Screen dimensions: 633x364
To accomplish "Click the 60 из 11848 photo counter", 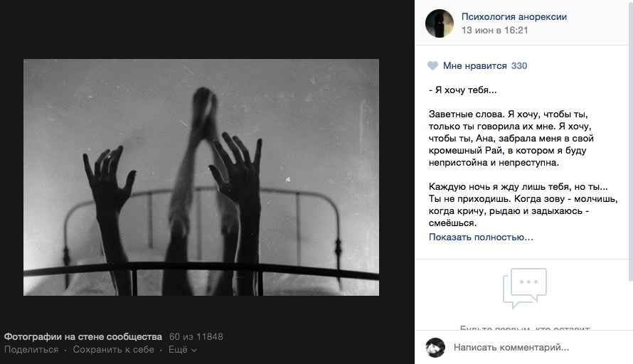I will click(196, 336).
